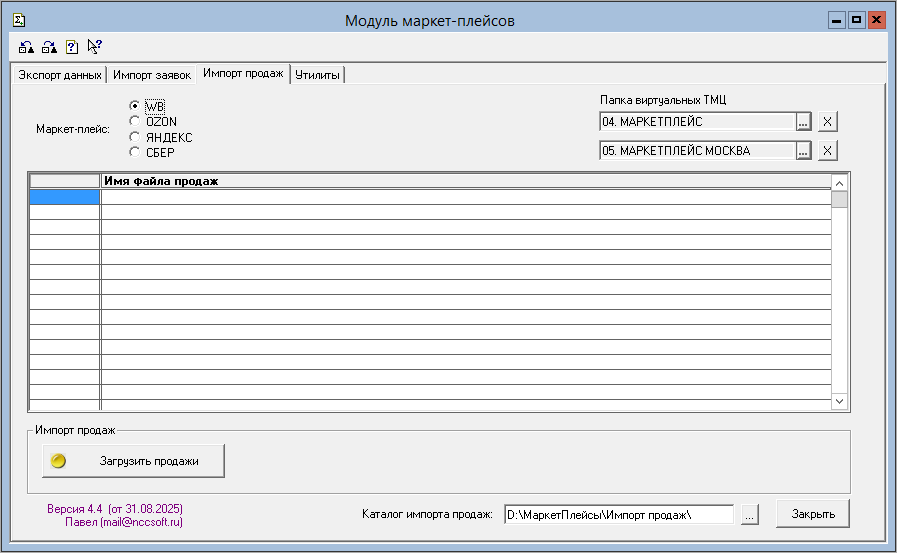Switch to the Экспорт данных tab
Viewport: 897px width, 553px height.
[60, 75]
